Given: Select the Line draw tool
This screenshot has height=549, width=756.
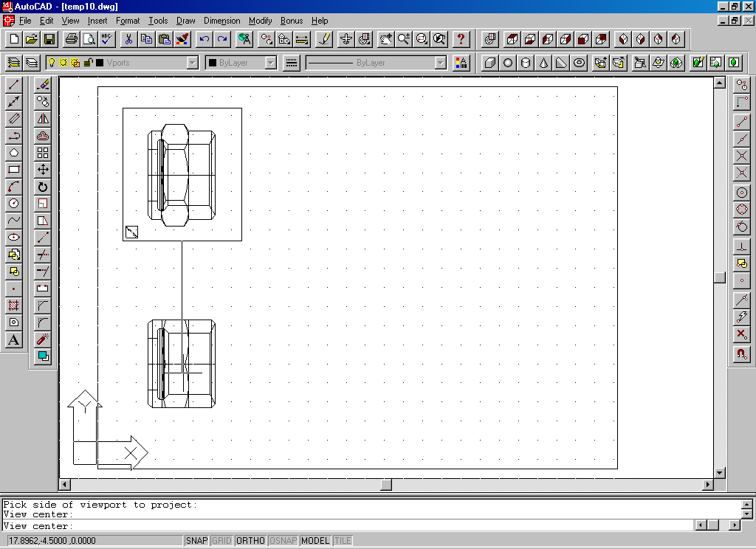Looking at the screenshot, I should click(x=13, y=85).
